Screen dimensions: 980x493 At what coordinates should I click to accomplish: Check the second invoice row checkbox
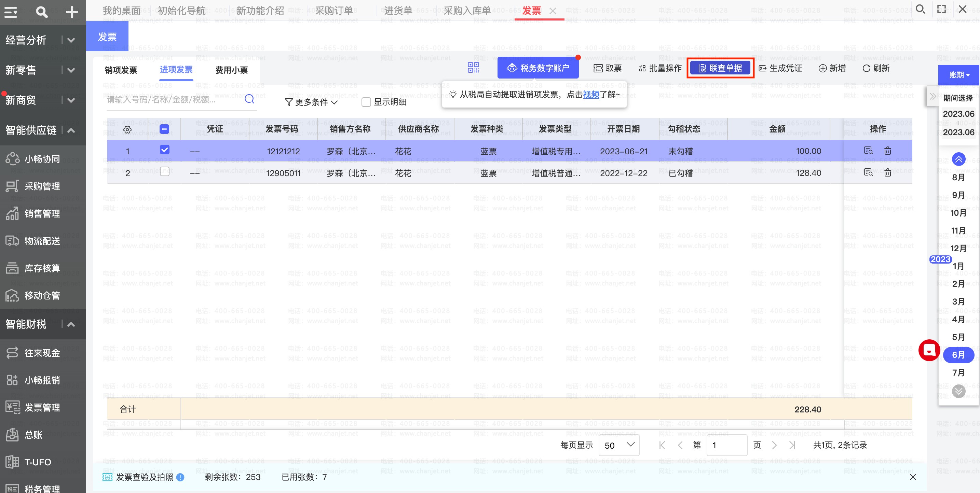[164, 171]
